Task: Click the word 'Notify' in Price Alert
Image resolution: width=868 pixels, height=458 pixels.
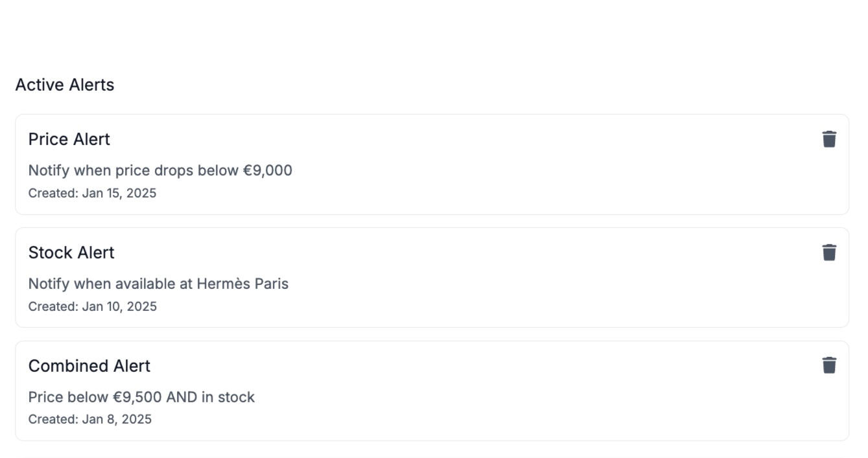Action: click(49, 171)
